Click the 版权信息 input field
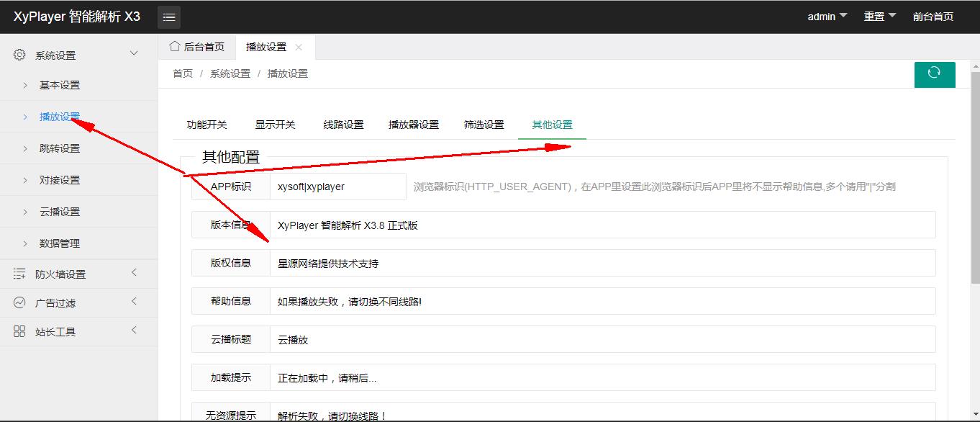Image resolution: width=980 pixels, height=422 pixels. [x=603, y=263]
